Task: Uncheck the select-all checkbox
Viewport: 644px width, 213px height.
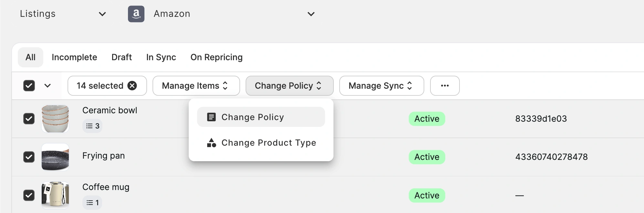Action: coord(29,86)
